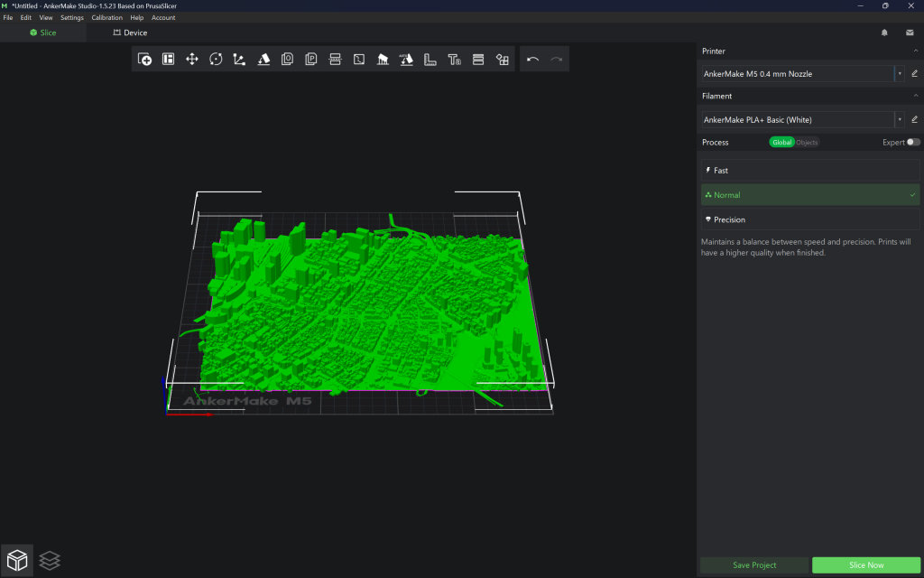924x578 pixels.
Task: Click the Slice Now button
Action: tap(866, 565)
